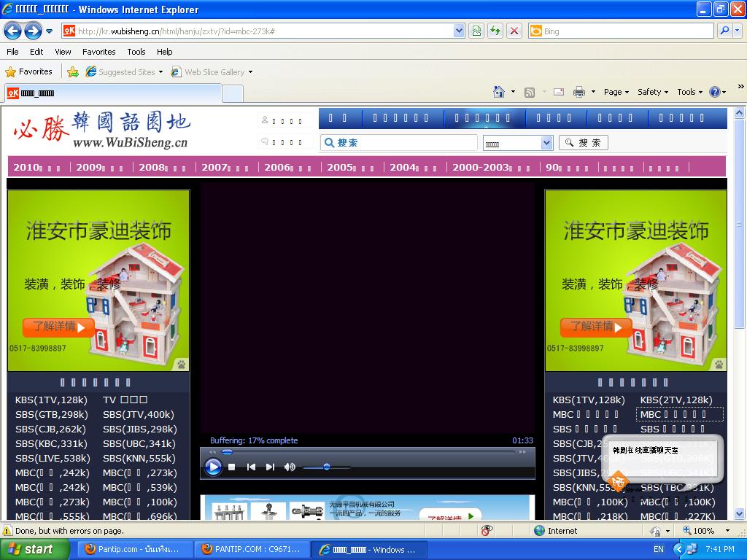Go back with the browser Back arrow
This screenshot has height=560, width=747.
(x=12, y=31)
